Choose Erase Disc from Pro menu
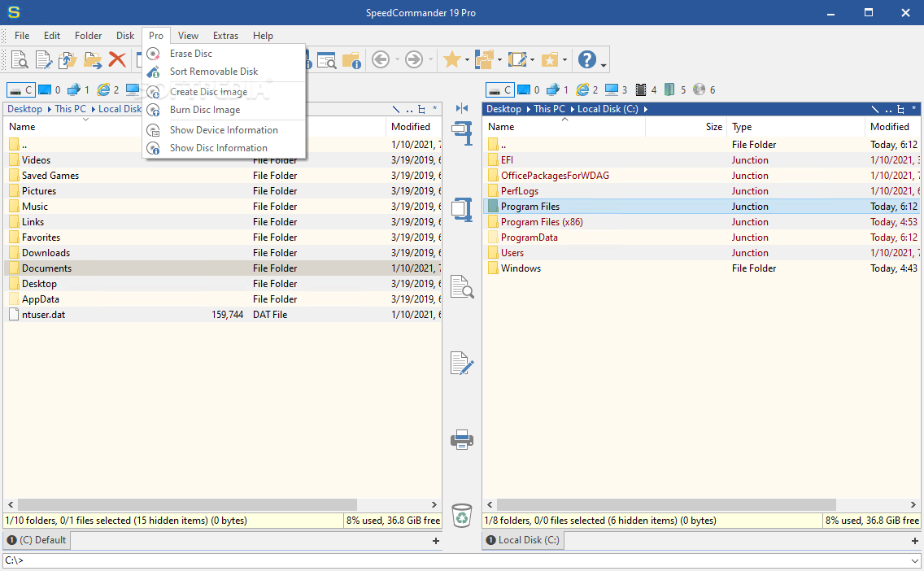924x571 pixels. (224, 54)
